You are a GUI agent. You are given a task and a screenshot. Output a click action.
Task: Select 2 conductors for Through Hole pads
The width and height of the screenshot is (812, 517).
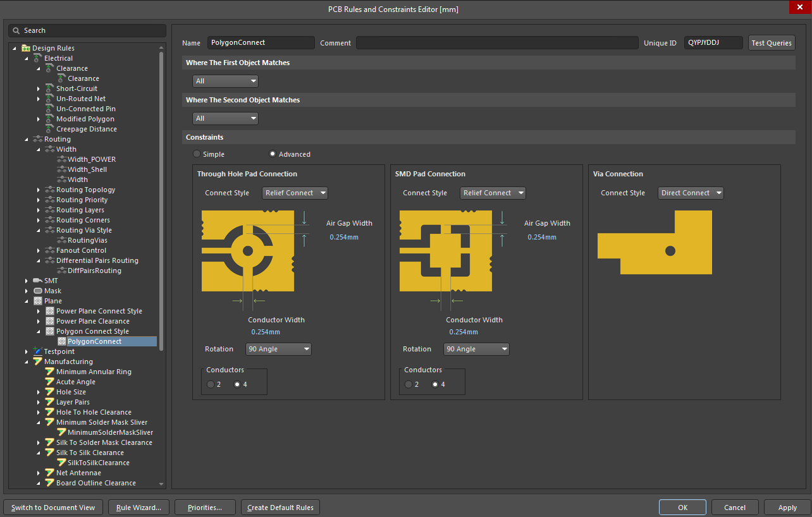point(210,384)
